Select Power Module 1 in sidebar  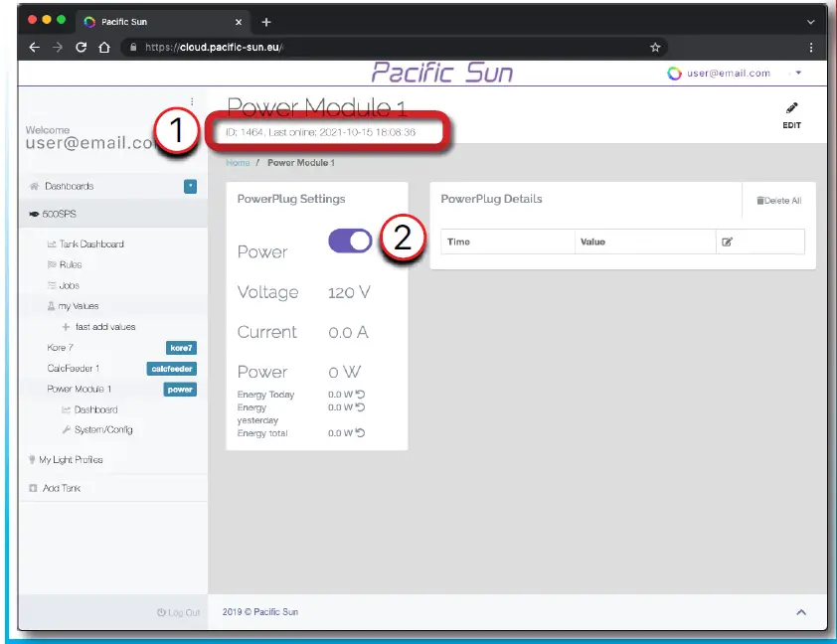coord(79,389)
